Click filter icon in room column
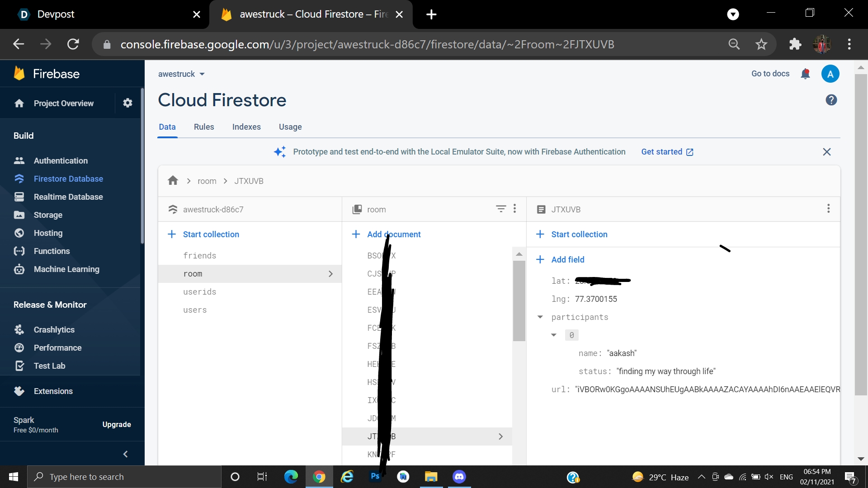 (500, 209)
